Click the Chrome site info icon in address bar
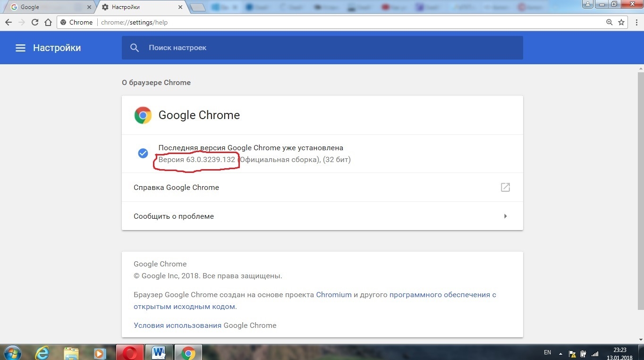 pos(63,22)
